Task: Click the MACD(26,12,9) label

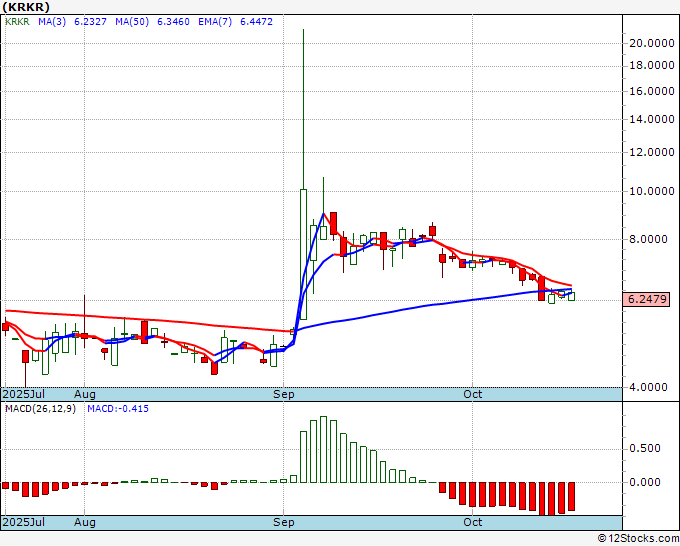Action: coord(40,409)
